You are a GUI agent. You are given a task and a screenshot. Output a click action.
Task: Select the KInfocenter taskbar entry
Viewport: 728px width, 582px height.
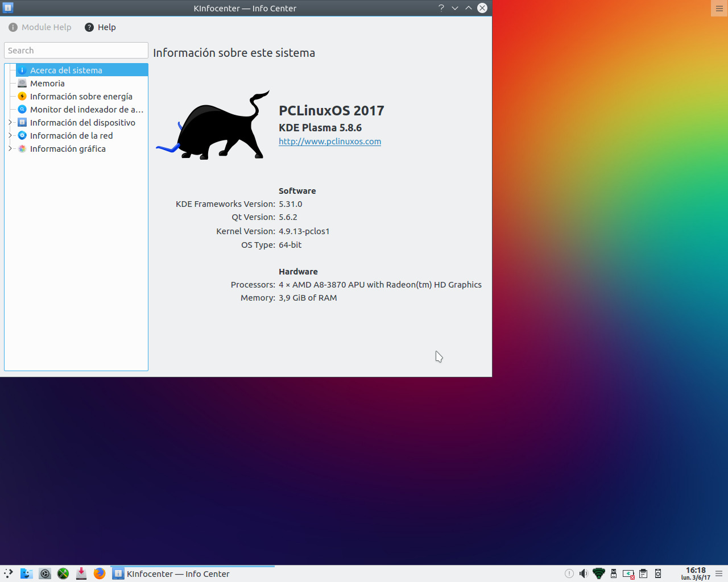193,573
